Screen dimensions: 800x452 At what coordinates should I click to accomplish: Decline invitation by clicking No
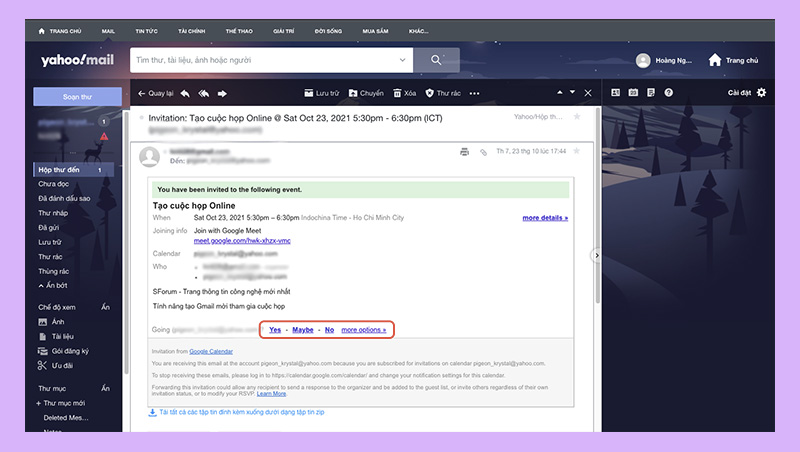coord(330,330)
